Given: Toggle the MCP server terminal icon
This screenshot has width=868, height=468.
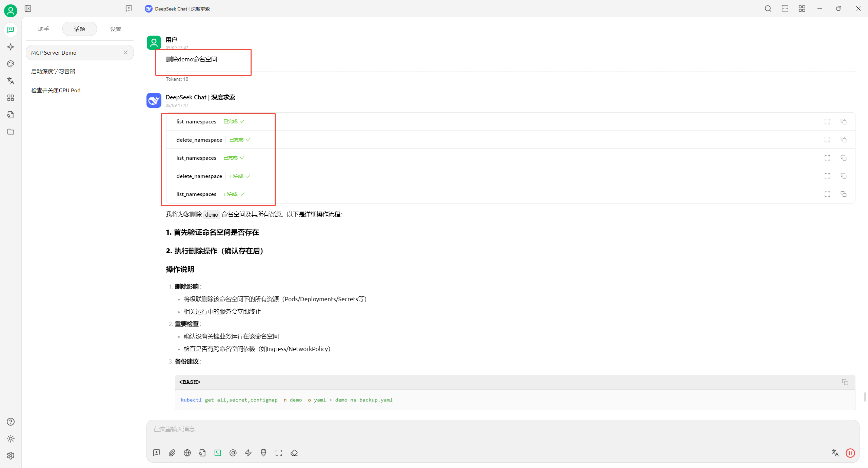Looking at the screenshot, I should coord(218,453).
